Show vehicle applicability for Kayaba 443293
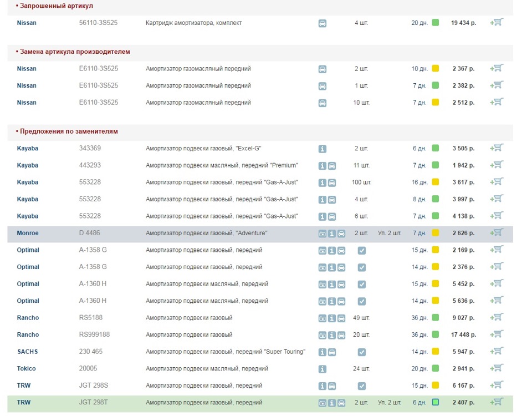The height and width of the screenshot is (416, 532). (332, 166)
